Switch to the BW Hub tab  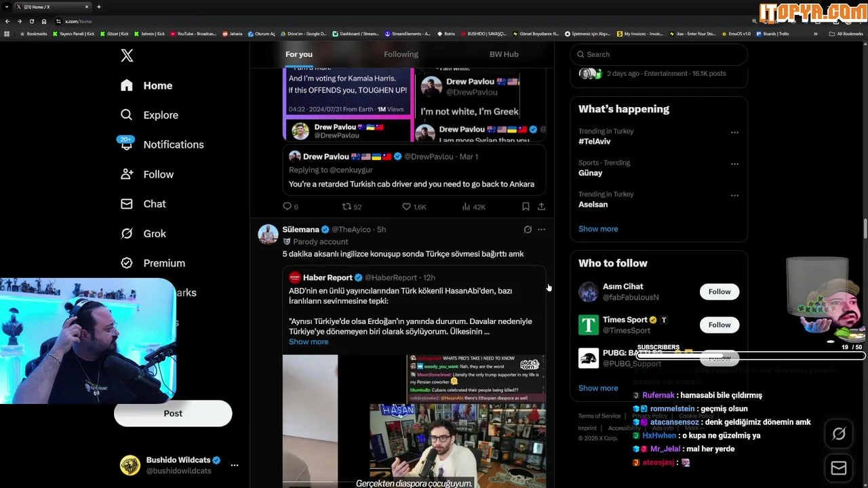click(x=504, y=54)
